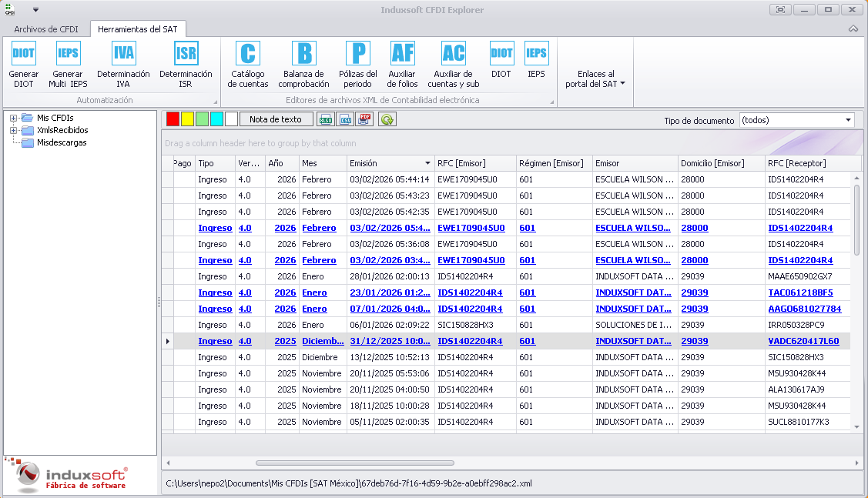This screenshot has height=498, width=868.
Task: Launch the Determinación IVA tool
Action: coord(123,54)
